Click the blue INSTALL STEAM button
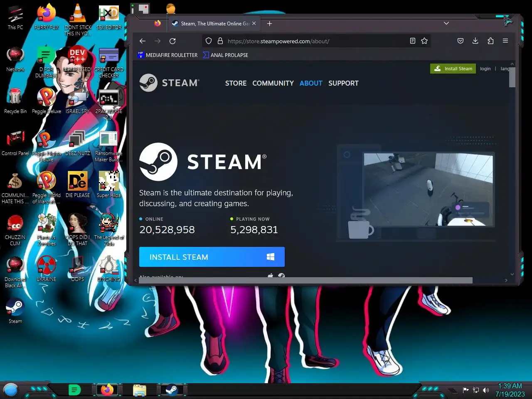 pos(212,257)
